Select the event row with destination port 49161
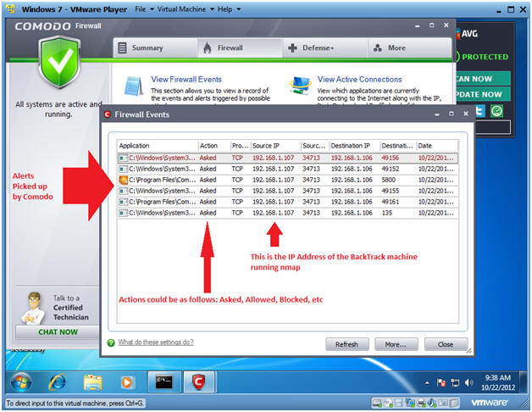The width and height of the screenshot is (532, 412). (288, 202)
